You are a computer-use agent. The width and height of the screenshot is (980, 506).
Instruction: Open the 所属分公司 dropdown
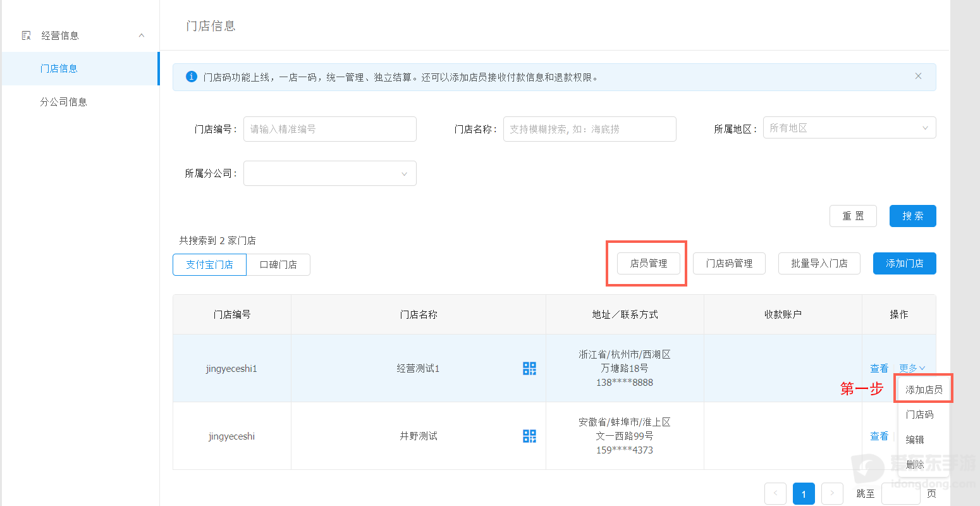click(330, 173)
